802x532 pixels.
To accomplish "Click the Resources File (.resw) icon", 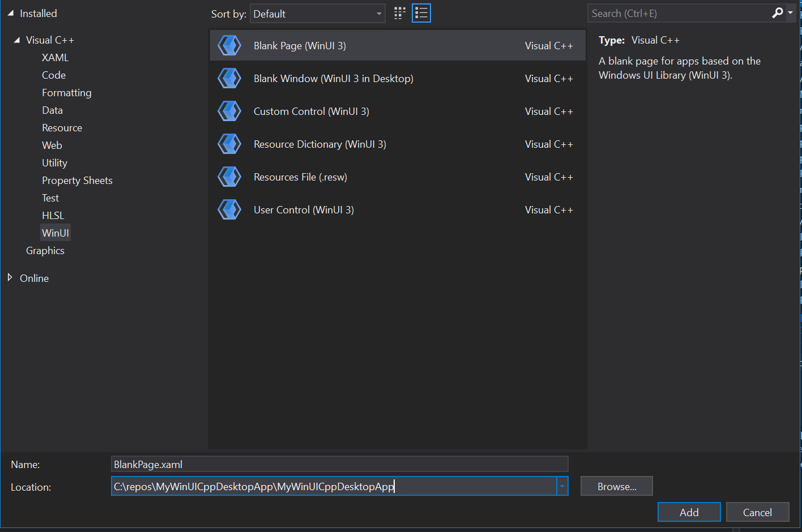I will point(229,177).
